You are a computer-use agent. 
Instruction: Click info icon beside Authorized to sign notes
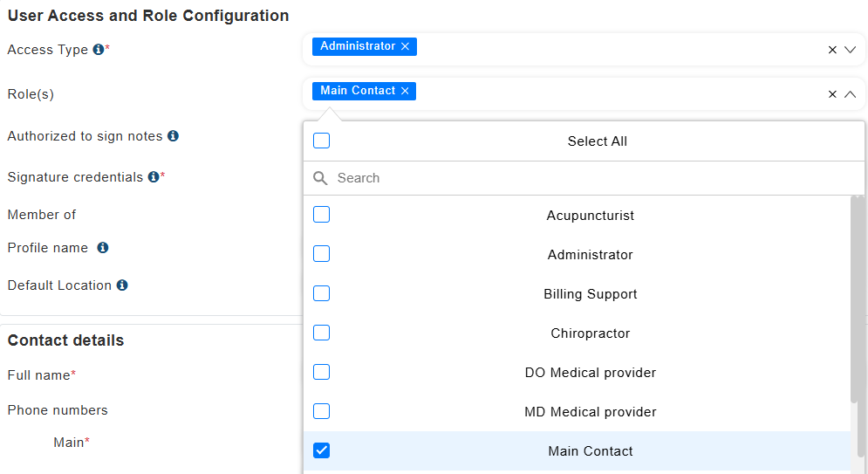(x=173, y=136)
